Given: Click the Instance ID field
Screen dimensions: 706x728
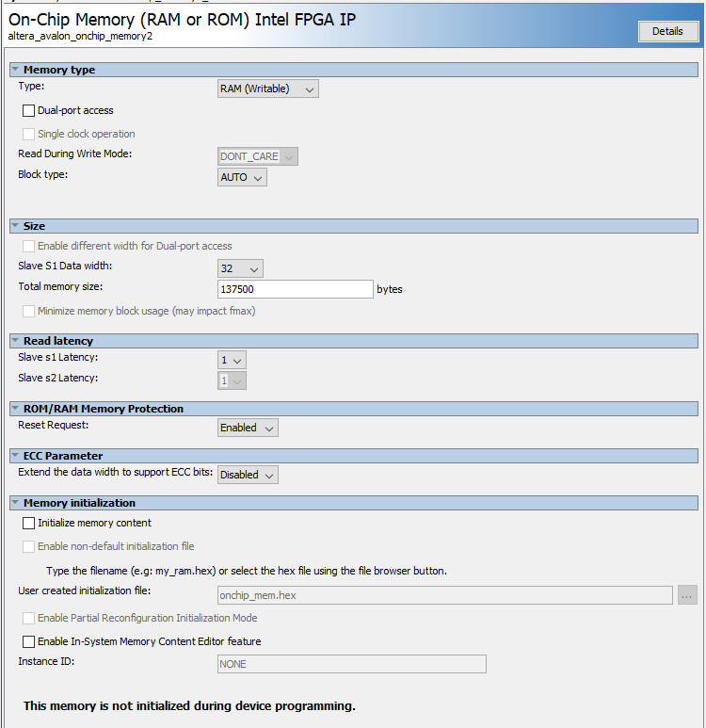Looking at the screenshot, I should pyautogui.click(x=352, y=664).
